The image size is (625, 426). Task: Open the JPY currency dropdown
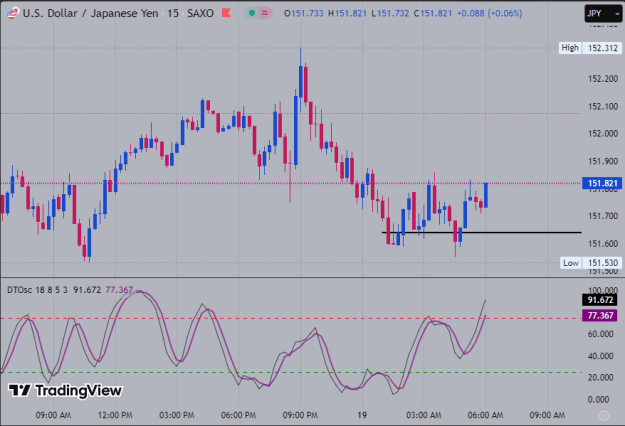pos(603,14)
